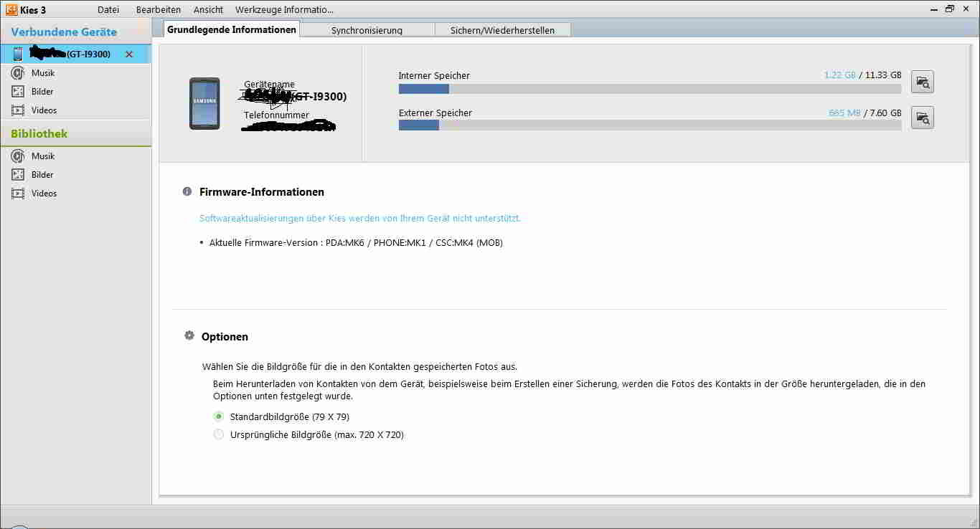This screenshot has width=980, height=529.
Task: Click the Telefonnummer label
Action: [x=276, y=115]
